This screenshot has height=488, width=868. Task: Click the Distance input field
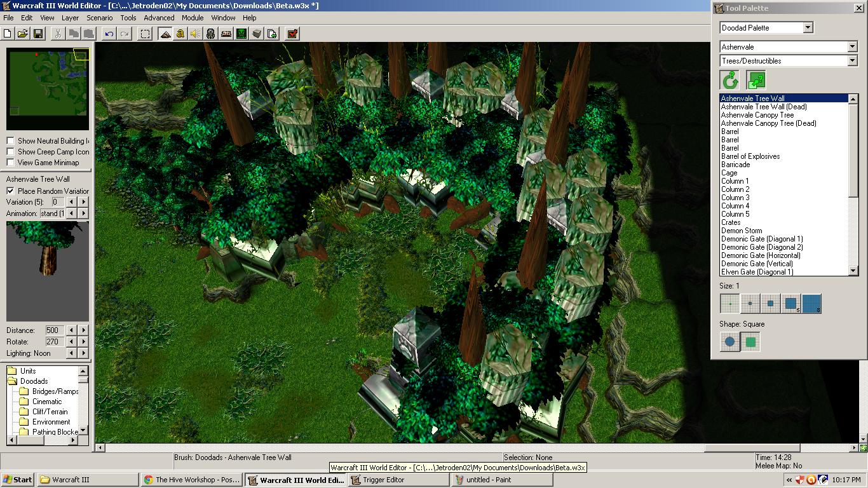coord(54,330)
